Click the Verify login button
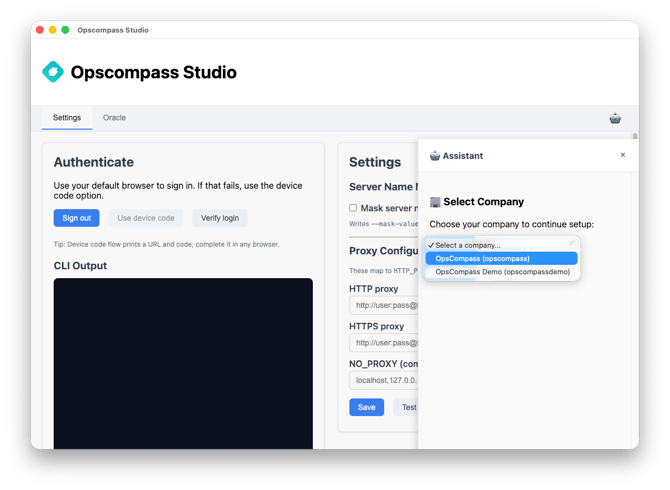Image resolution: width=670 pixels, height=490 pixels. pos(220,218)
